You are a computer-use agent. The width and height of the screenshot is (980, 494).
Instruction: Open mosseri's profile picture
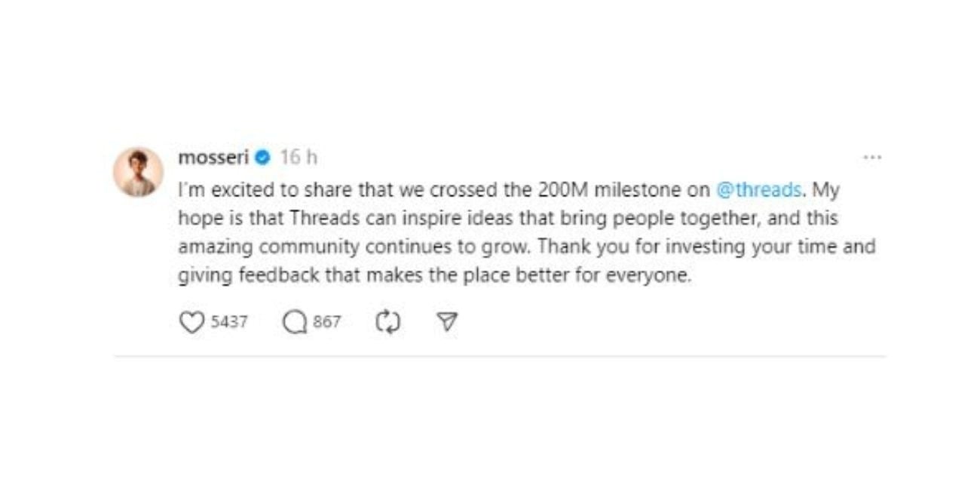pos(139,172)
